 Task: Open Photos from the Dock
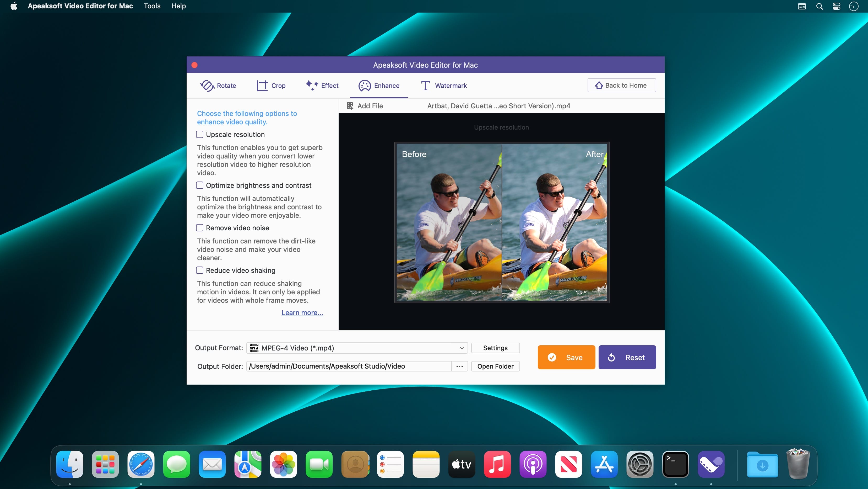[x=283, y=464]
